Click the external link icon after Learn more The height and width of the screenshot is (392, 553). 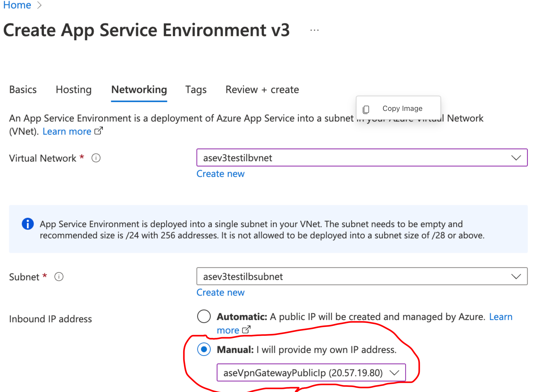click(99, 131)
